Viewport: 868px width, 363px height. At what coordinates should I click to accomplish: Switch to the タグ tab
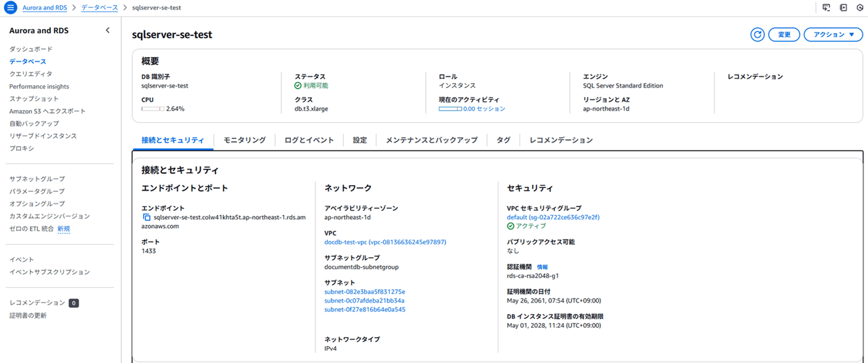pyautogui.click(x=503, y=140)
